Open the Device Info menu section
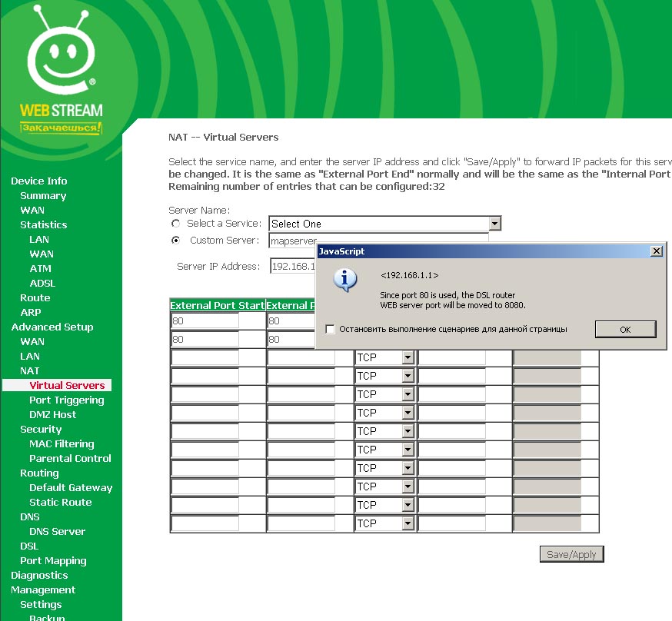This screenshot has height=621, width=672. (39, 181)
